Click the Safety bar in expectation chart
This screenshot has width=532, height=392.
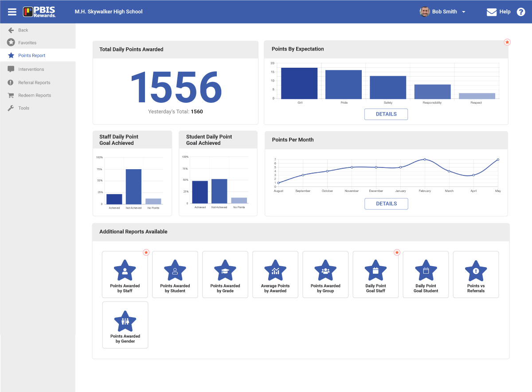tap(388, 87)
